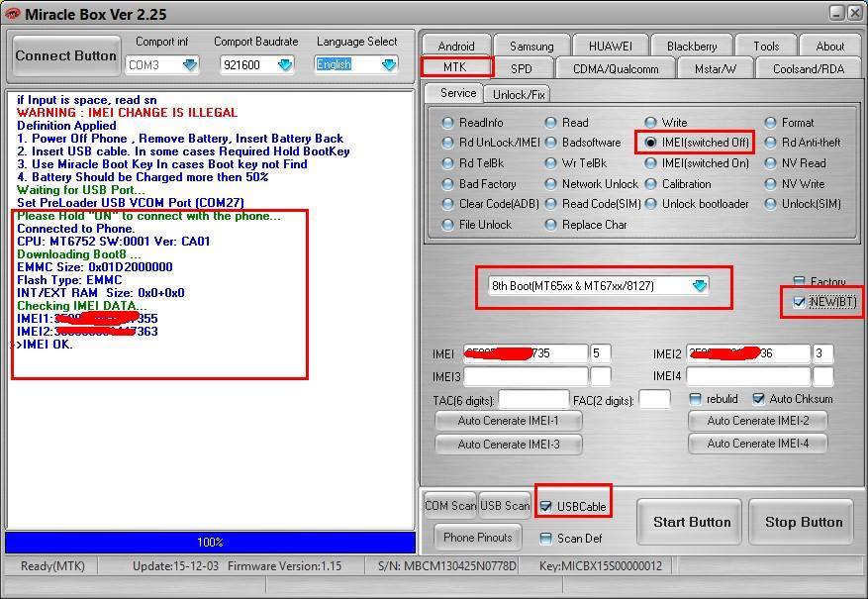Open the Language Select dropdown arrow
The height and width of the screenshot is (599, 868).
(x=389, y=64)
